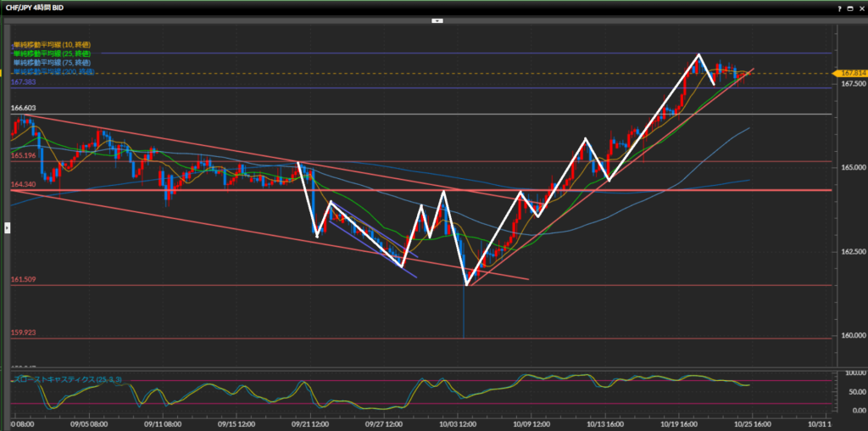868x431 pixels.
Task: Click the 200-period blue moving average label
Action: pos(53,72)
